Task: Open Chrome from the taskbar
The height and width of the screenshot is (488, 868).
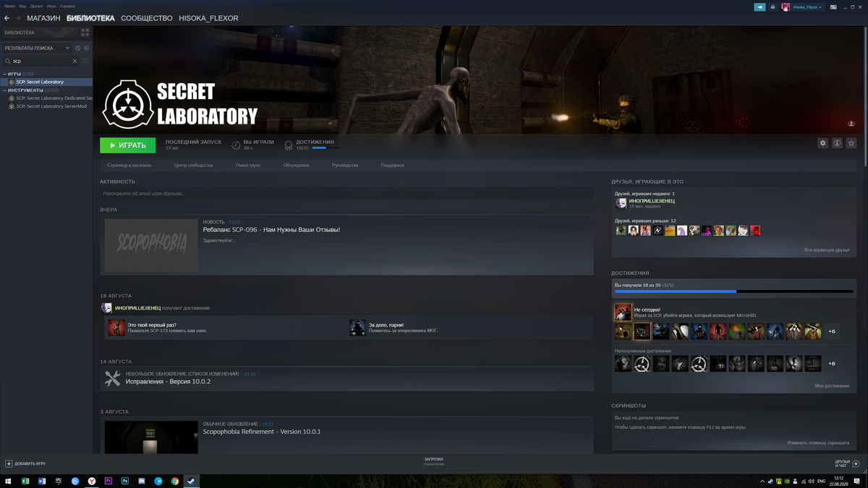Action: 175,481
